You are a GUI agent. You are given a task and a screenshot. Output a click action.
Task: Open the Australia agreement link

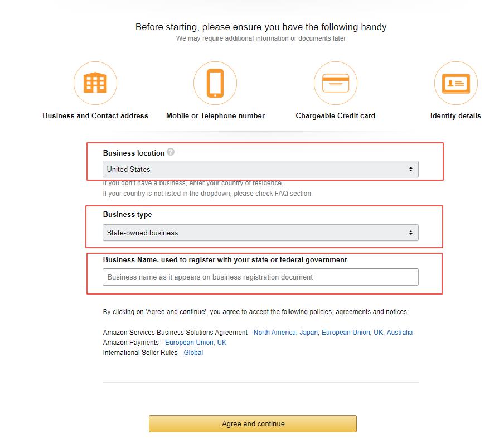[x=400, y=333]
